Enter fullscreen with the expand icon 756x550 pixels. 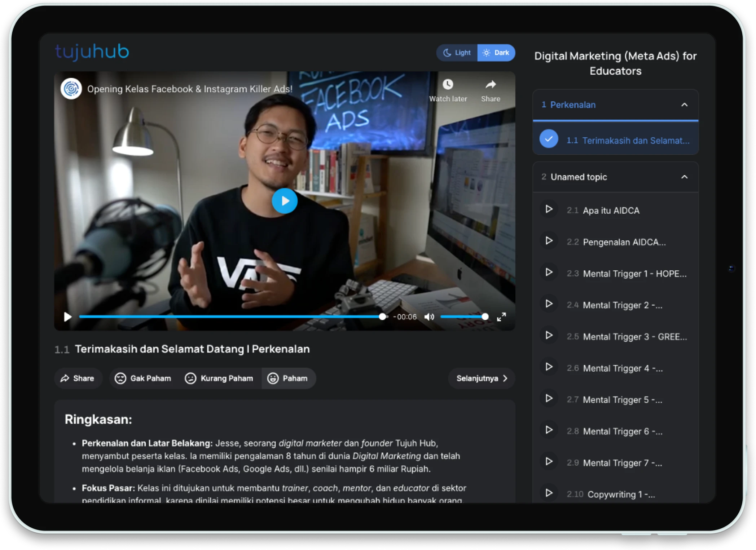(501, 317)
